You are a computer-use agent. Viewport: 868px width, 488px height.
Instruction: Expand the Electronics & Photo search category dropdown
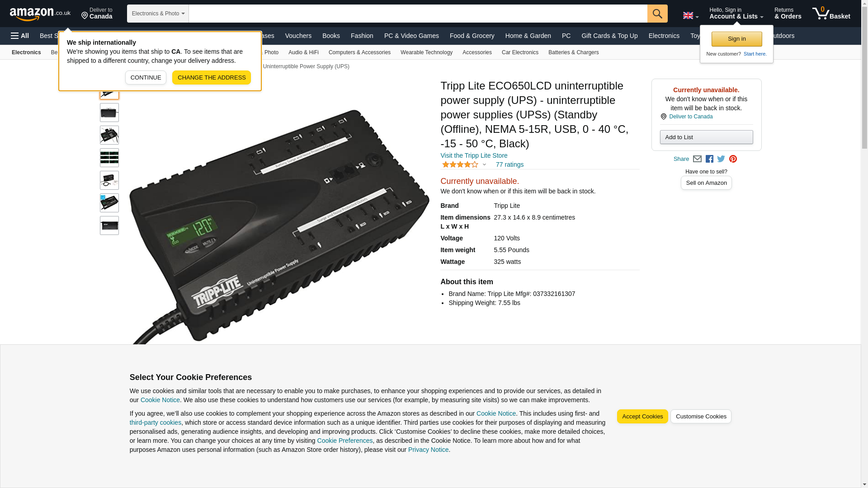coord(158,14)
